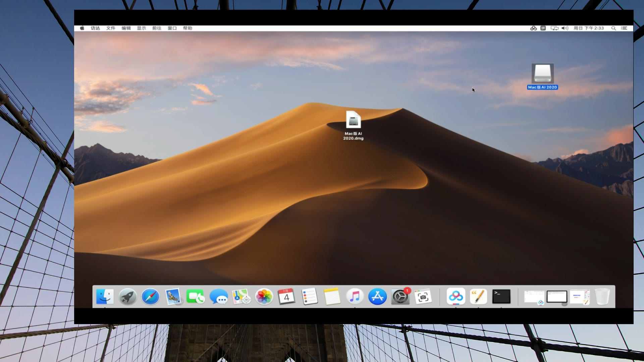Open Finder from the Dock
This screenshot has width=644, height=362.
(105, 297)
